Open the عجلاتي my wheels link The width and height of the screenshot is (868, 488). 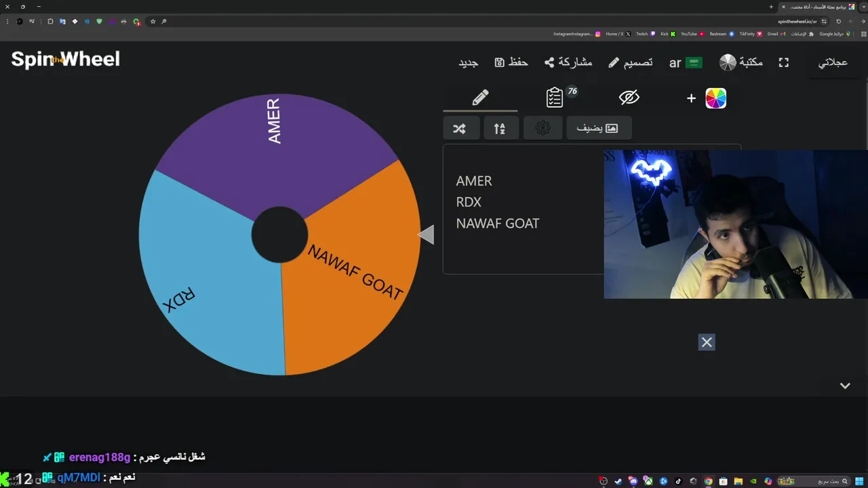point(833,62)
